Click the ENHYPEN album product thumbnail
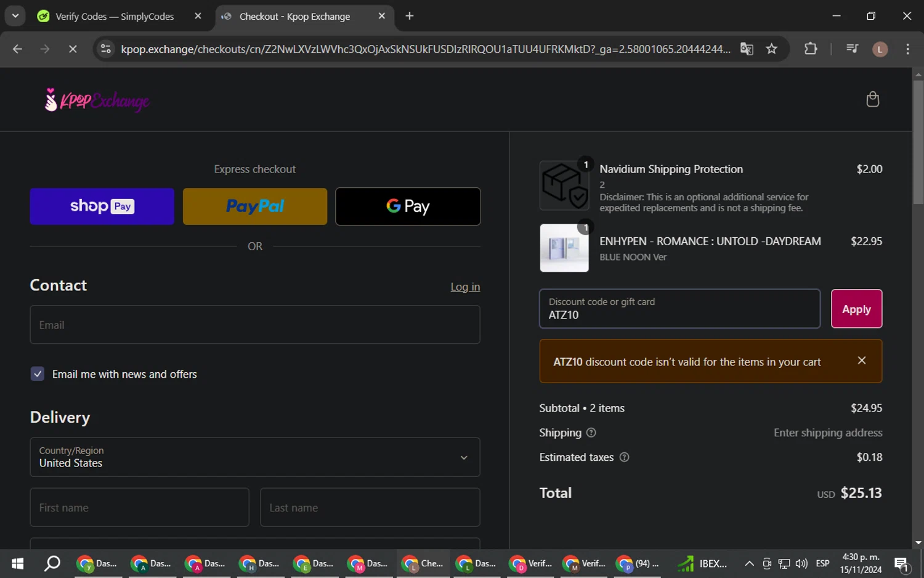The image size is (924, 578). tap(564, 248)
